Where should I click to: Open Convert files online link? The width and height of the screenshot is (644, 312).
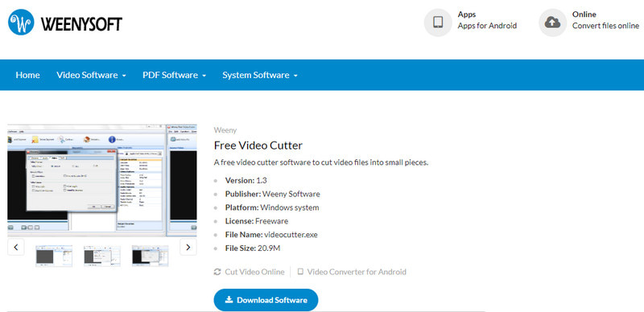(x=606, y=26)
